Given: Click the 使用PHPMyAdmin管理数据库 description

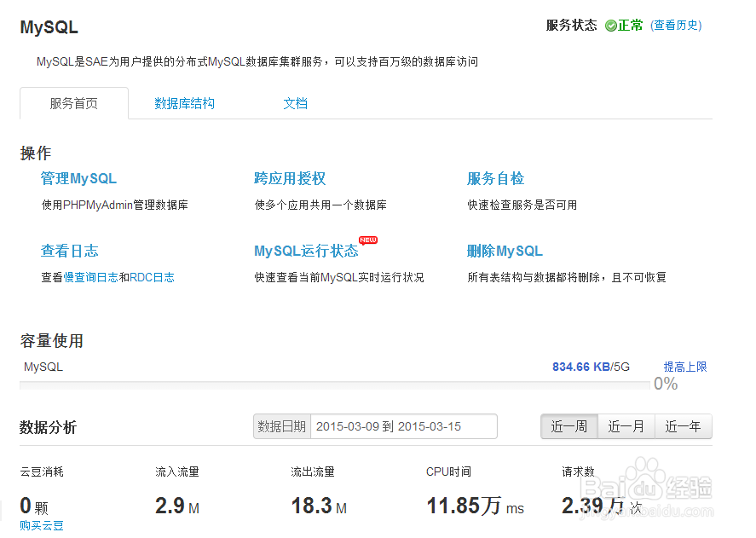Looking at the screenshot, I should click(x=115, y=205).
